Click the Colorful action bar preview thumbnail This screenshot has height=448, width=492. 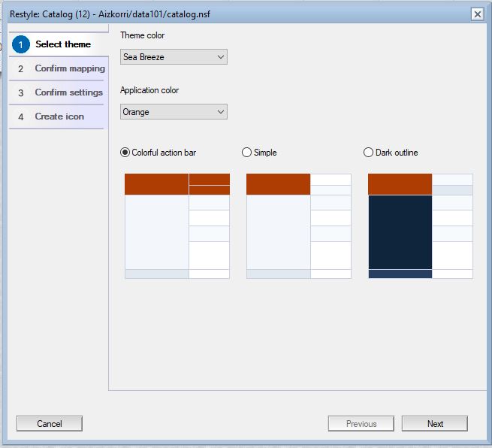(x=177, y=226)
